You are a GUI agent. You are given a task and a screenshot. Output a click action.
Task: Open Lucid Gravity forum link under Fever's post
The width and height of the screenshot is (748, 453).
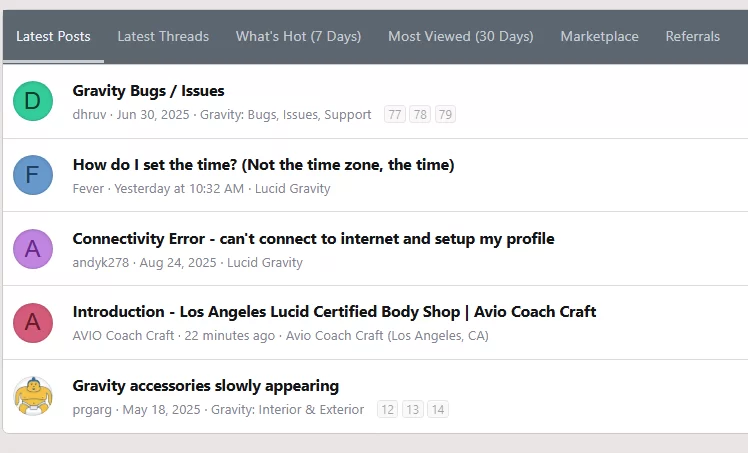coord(292,189)
